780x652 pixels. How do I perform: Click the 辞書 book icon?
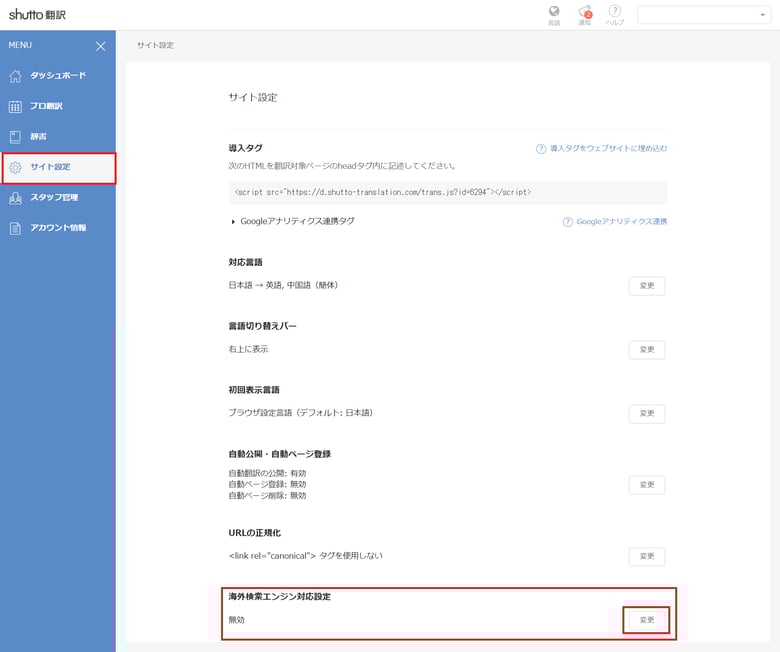click(x=15, y=137)
